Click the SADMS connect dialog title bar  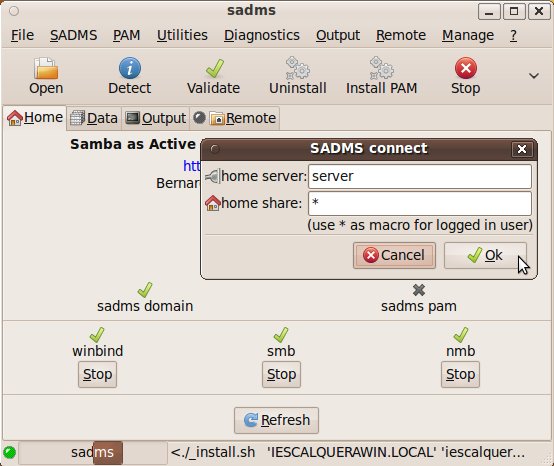pos(369,149)
